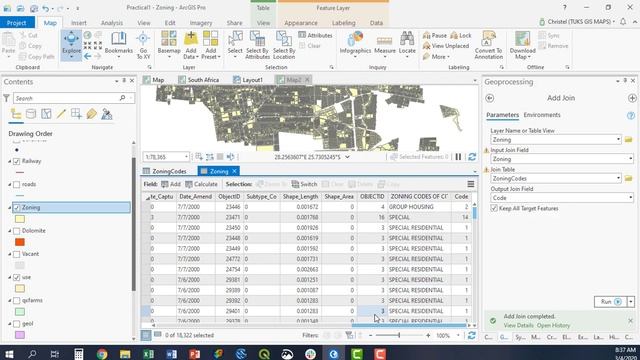640x360 pixels.
Task: Switch to the Environments tab
Action: (542, 115)
